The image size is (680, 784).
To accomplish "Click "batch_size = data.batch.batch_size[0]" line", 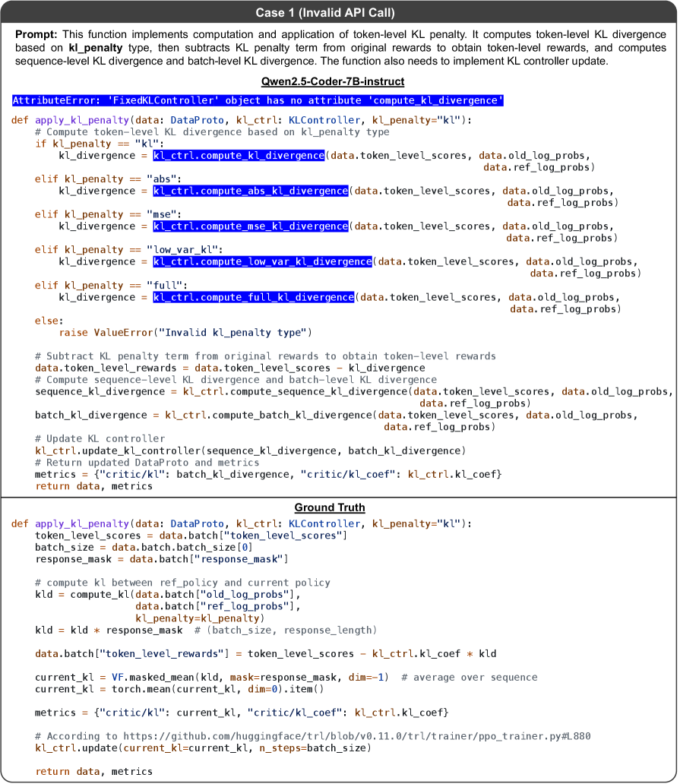I will tap(144, 548).
